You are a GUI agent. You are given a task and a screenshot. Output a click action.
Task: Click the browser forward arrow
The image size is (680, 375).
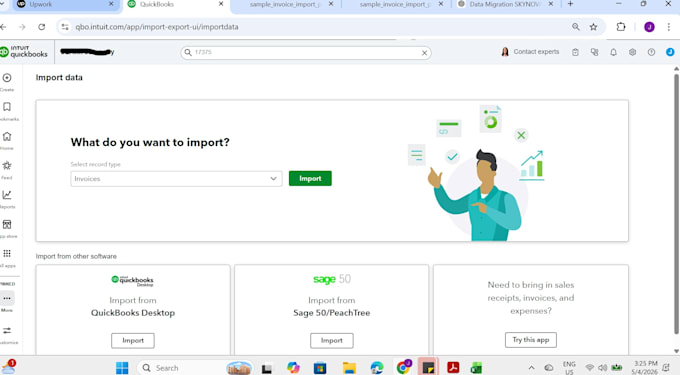coord(22,27)
